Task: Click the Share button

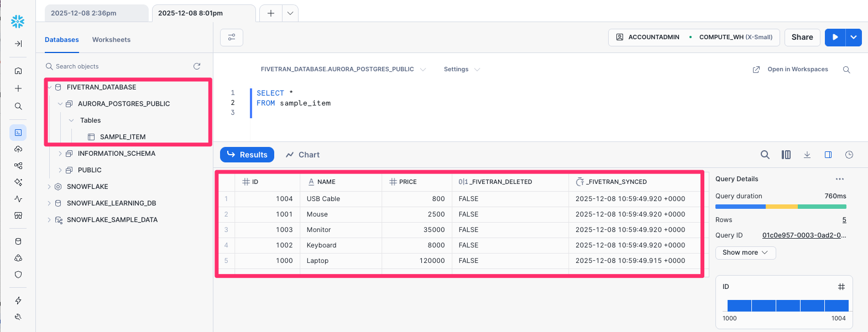Action: pos(802,37)
